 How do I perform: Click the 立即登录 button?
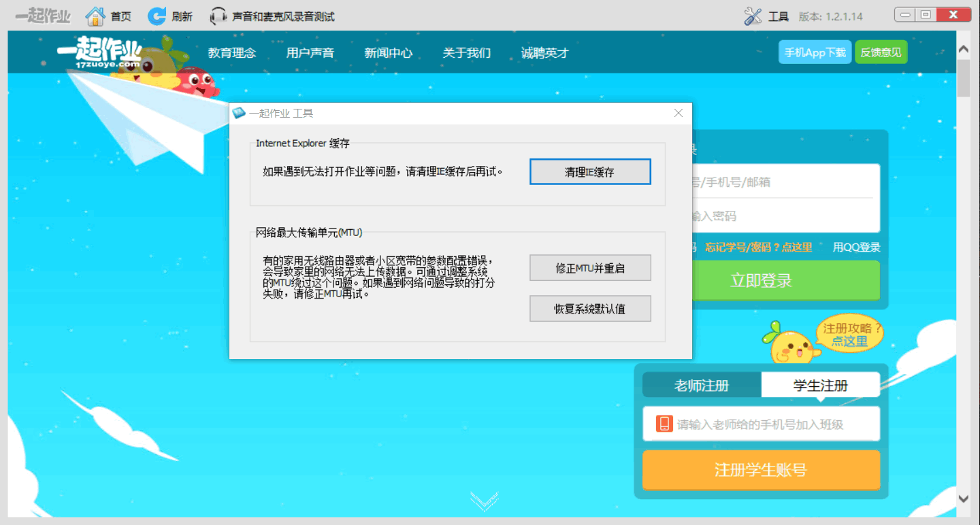pos(786,280)
